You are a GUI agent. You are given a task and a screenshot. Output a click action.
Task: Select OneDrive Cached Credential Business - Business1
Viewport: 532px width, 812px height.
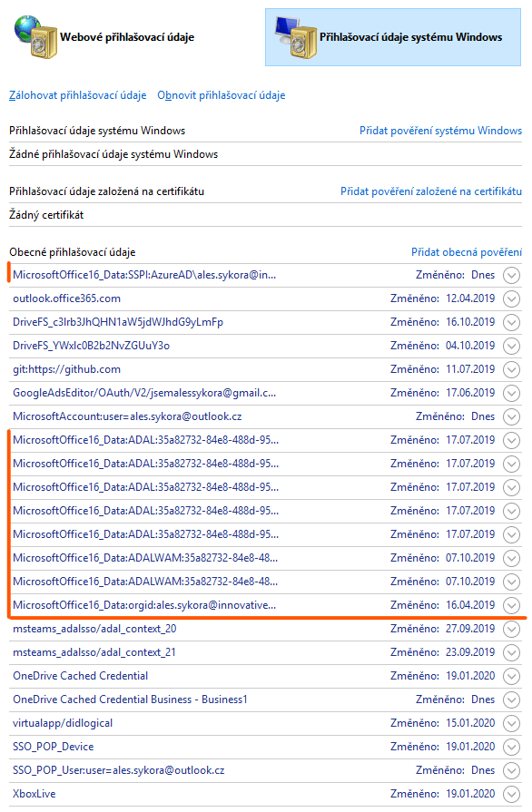point(130,699)
